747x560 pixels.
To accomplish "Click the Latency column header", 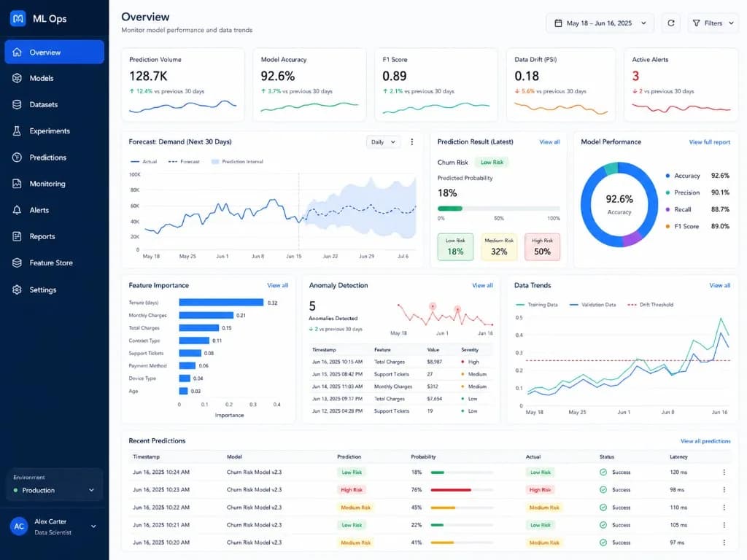I will pos(678,456).
